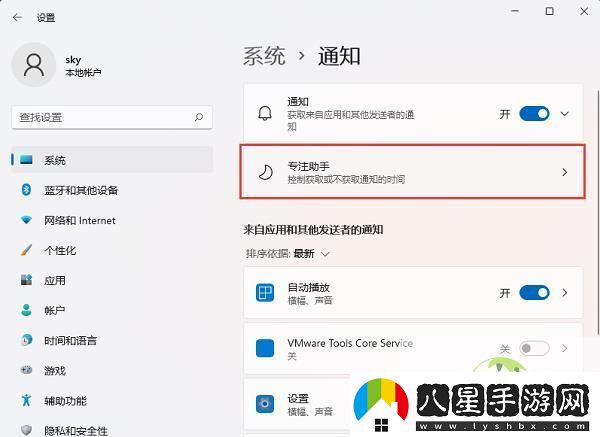The height and width of the screenshot is (437, 600).
Task: Click the 自动播放 app icon
Action: click(265, 293)
